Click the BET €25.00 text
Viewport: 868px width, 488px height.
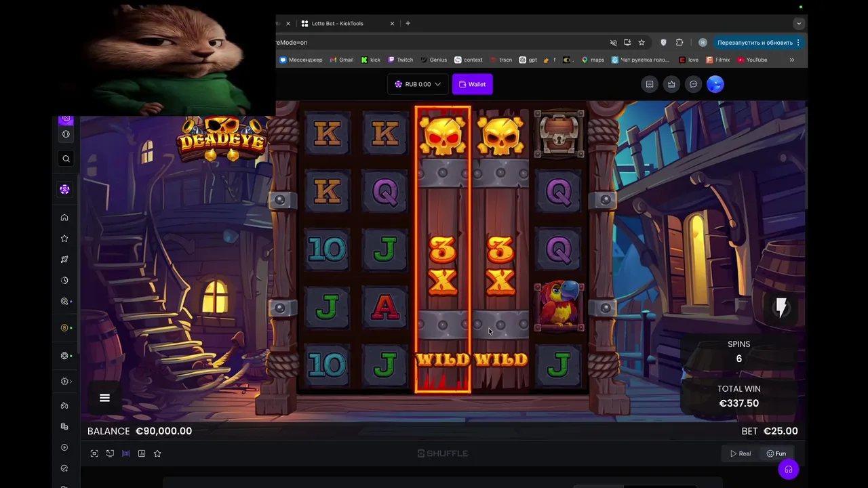(x=770, y=431)
